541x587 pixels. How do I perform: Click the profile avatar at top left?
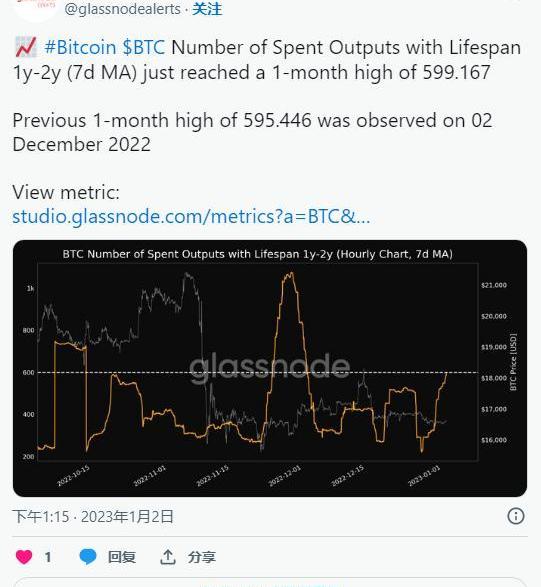click(x=36, y=8)
